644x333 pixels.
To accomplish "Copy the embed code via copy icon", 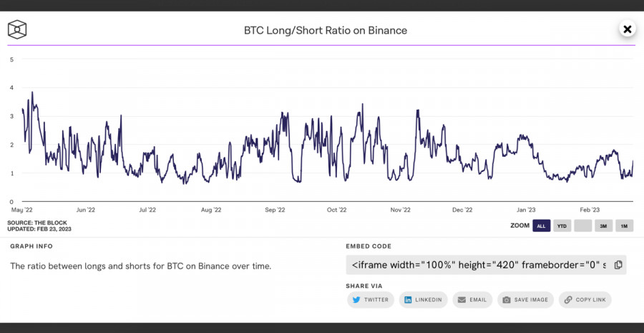I will pyautogui.click(x=618, y=264).
